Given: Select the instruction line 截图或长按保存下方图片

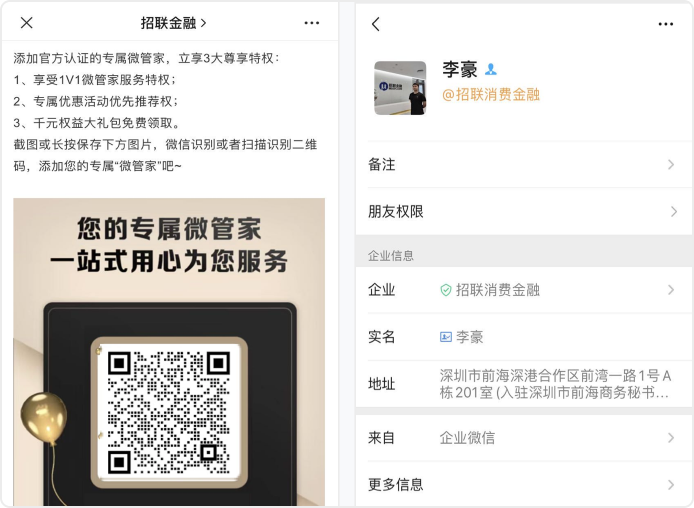Looking at the screenshot, I should point(82,145).
